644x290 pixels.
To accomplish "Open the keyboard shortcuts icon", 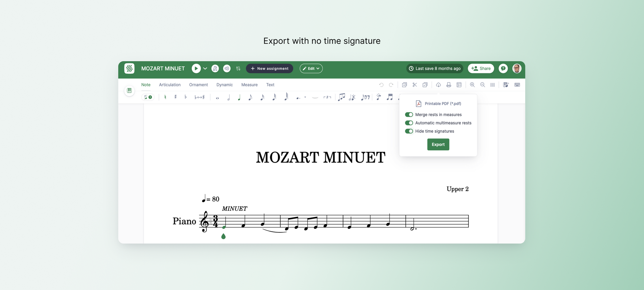I will tap(517, 85).
